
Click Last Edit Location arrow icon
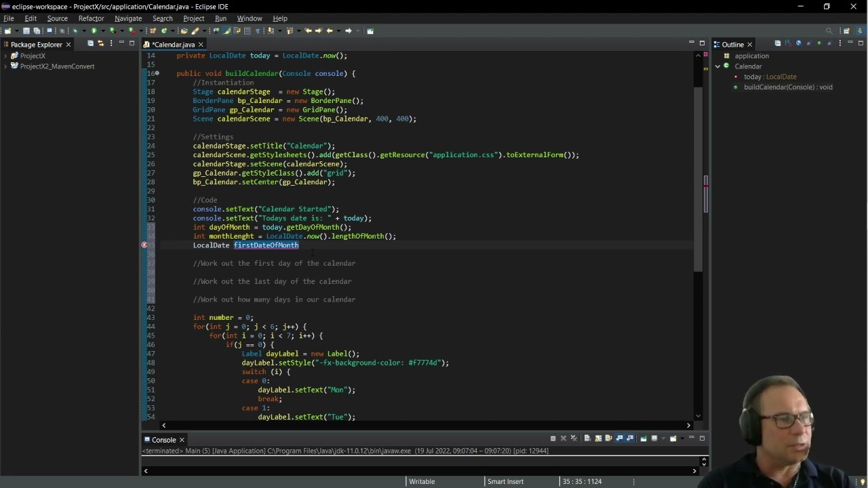(309, 30)
